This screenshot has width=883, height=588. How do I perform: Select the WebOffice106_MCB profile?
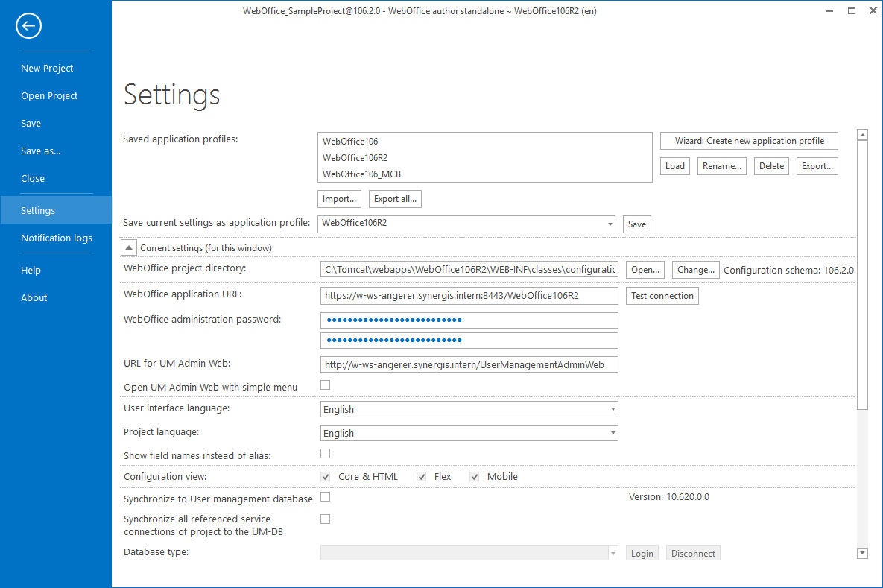pyautogui.click(x=361, y=174)
